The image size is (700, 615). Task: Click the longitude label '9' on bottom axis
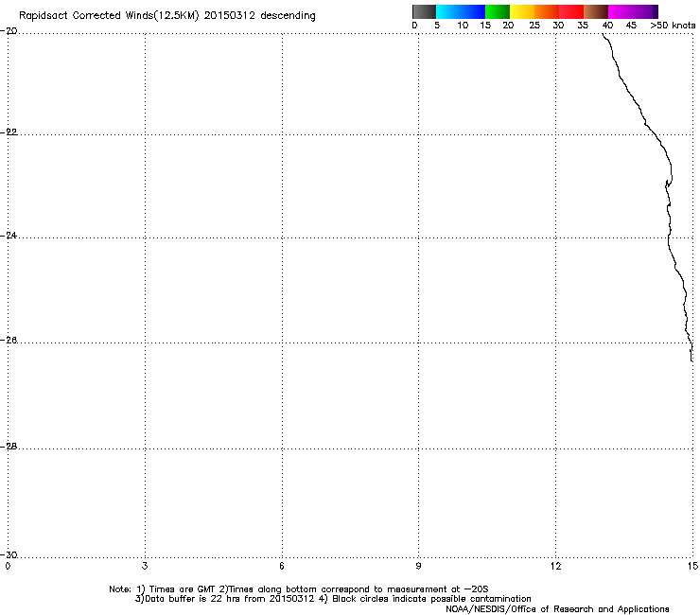coord(418,567)
